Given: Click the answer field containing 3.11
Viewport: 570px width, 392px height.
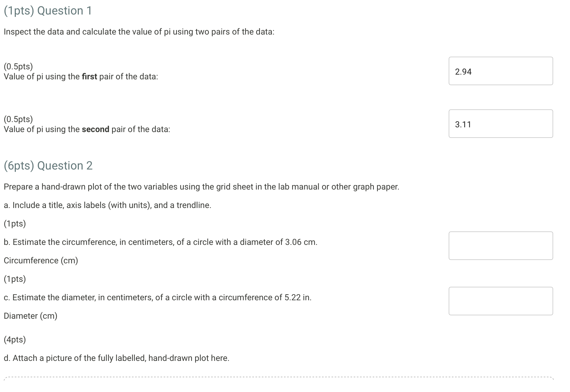Looking at the screenshot, I should tap(501, 124).
